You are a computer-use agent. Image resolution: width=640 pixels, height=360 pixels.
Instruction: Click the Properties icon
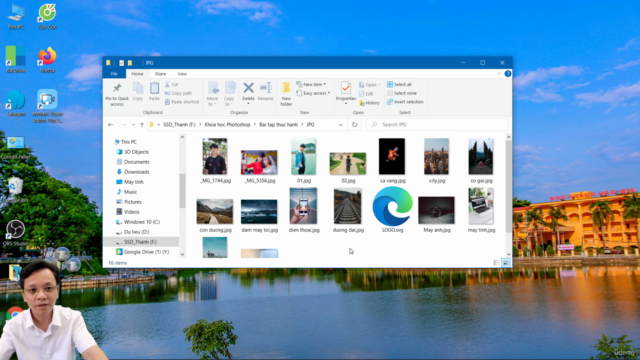point(346,88)
